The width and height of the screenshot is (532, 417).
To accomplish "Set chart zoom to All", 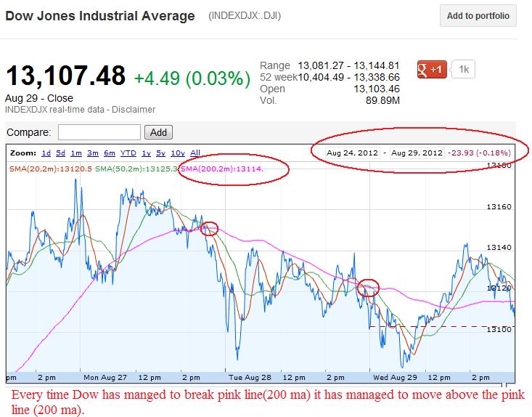I will [x=195, y=153].
